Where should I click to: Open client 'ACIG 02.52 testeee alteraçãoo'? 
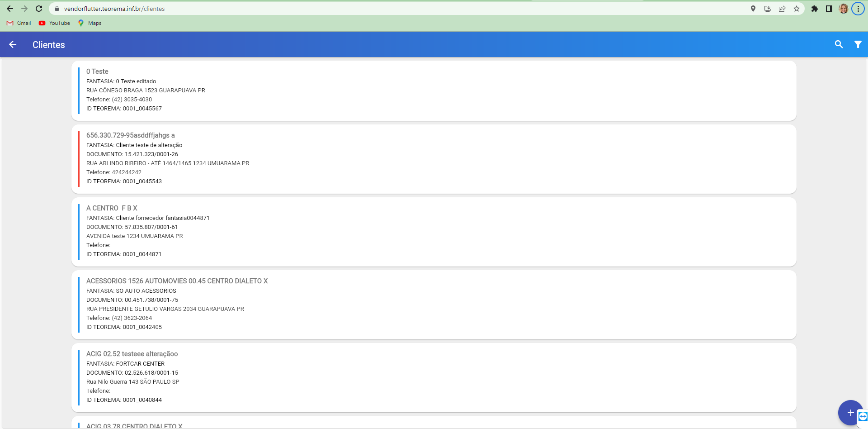click(x=434, y=377)
